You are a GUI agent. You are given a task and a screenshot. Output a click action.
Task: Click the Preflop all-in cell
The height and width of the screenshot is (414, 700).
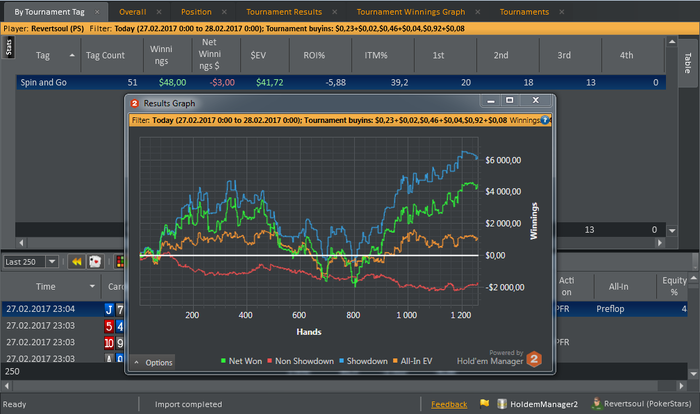pyautogui.click(x=610, y=309)
